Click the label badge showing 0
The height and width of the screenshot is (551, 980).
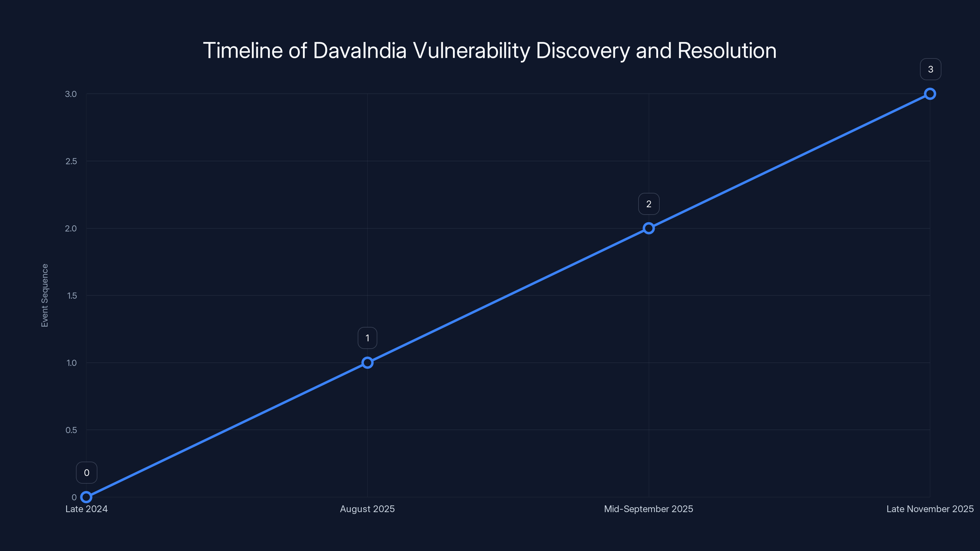[x=87, y=473]
